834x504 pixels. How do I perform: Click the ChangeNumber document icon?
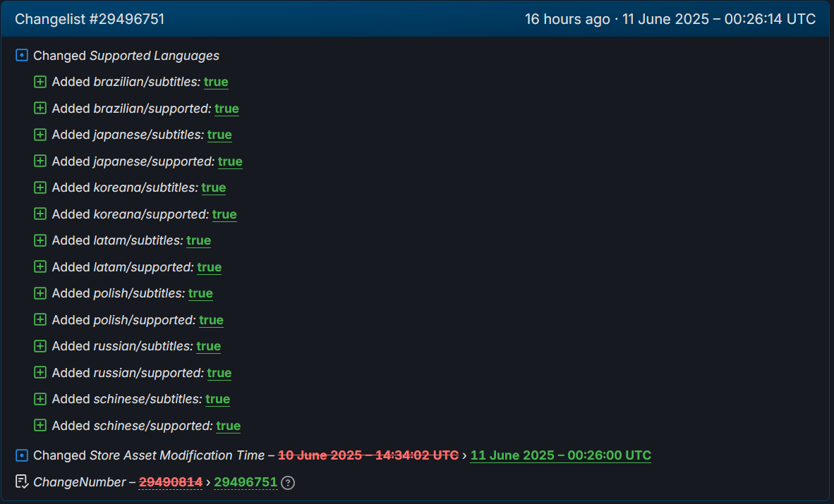[x=22, y=482]
